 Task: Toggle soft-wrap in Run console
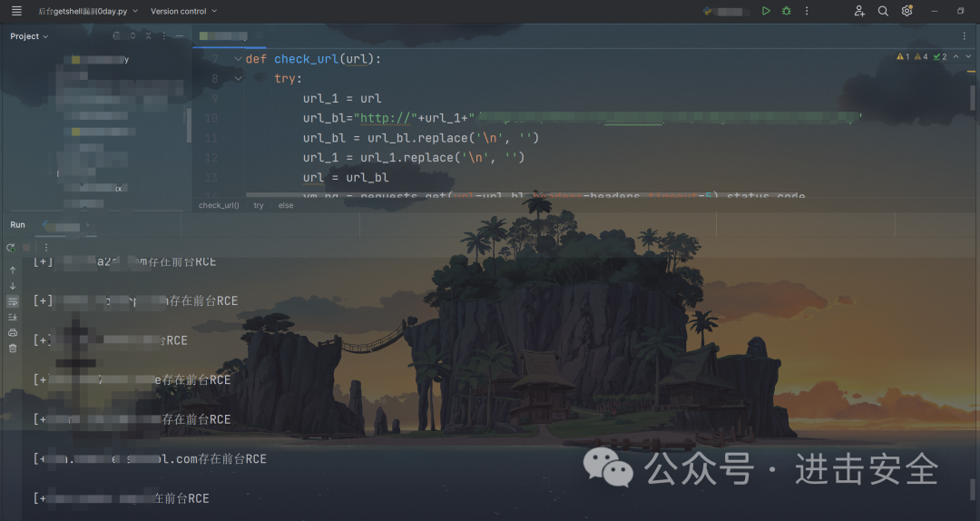coord(13,301)
